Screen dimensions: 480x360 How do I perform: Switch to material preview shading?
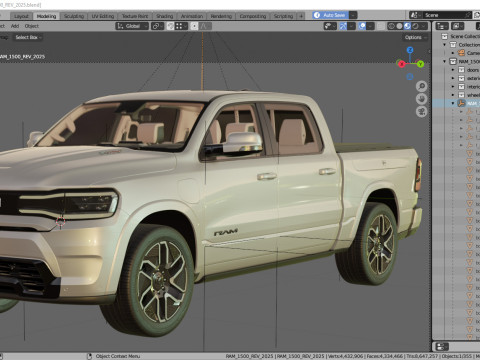[x=407, y=26]
